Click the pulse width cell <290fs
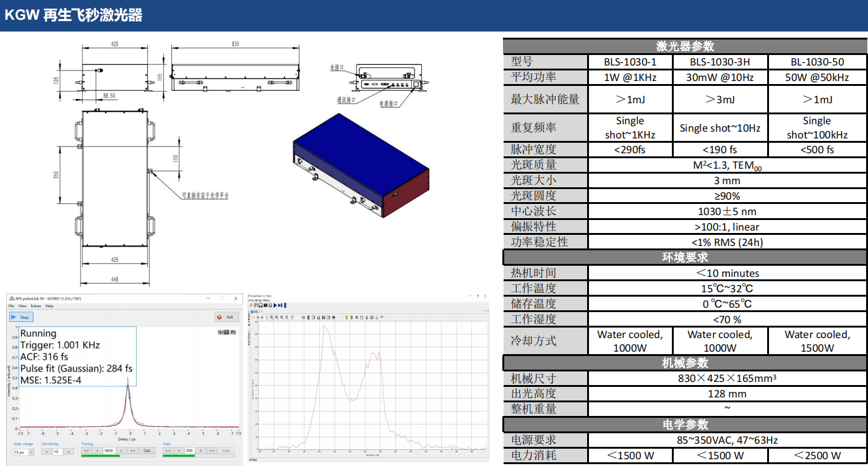This screenshot has height=466, width=868. point(630,150)
